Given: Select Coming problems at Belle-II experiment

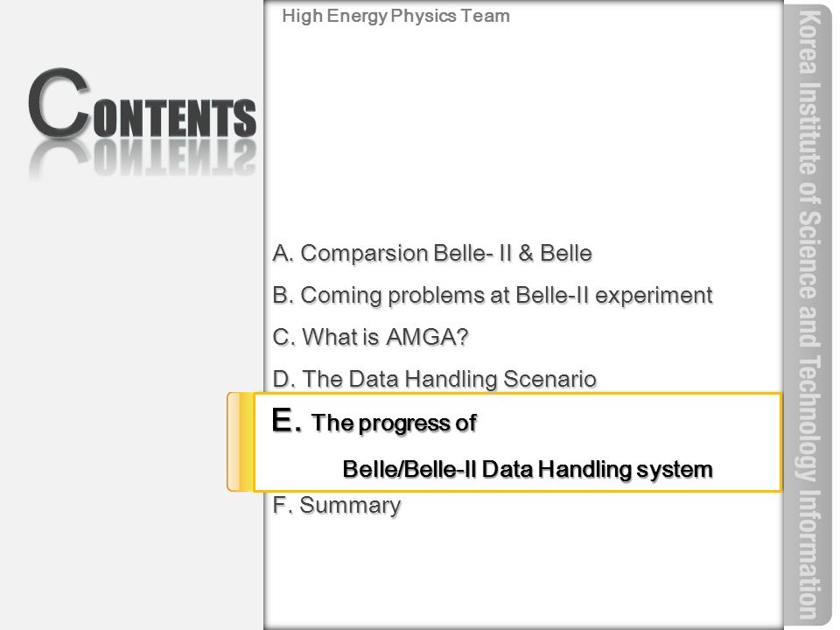Looking at the screenshot, I should click(493, 295).
